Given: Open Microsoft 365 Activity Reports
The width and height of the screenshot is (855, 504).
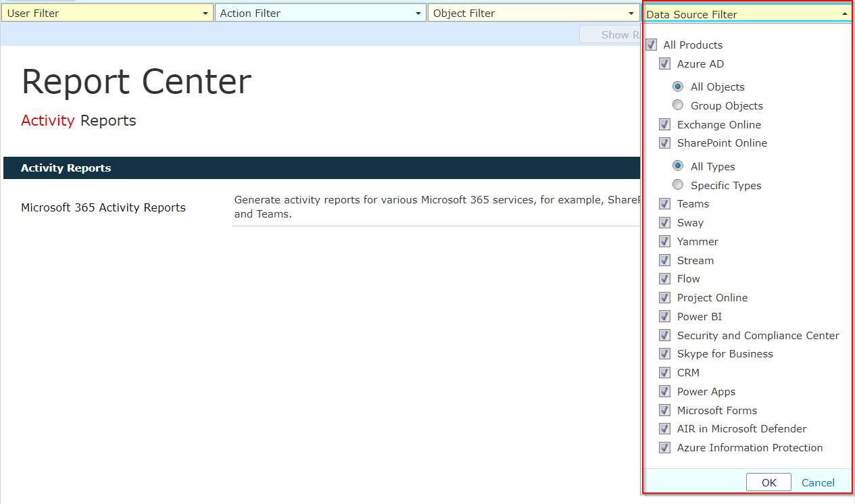Looking at the screenshot, I should (x=103, y=207).
